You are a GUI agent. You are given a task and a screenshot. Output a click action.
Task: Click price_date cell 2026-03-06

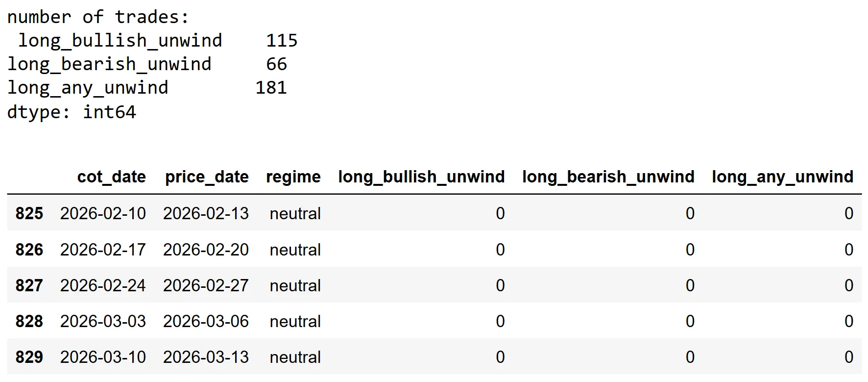pos(206,321)
